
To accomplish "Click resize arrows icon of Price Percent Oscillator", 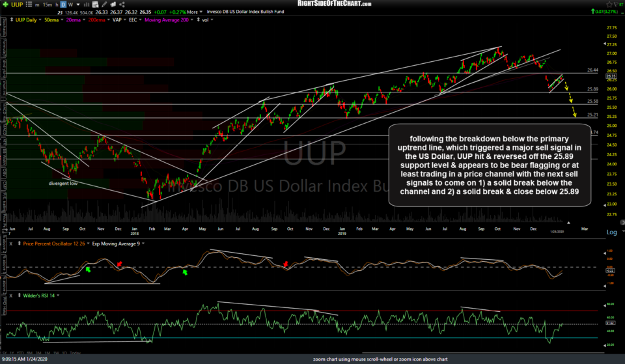I will coord(19,244).
